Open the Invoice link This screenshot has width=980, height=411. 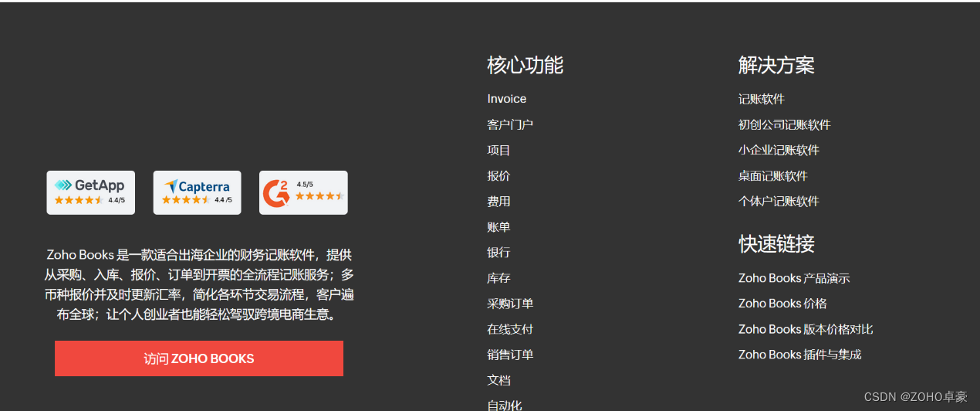tap(507, 99)
